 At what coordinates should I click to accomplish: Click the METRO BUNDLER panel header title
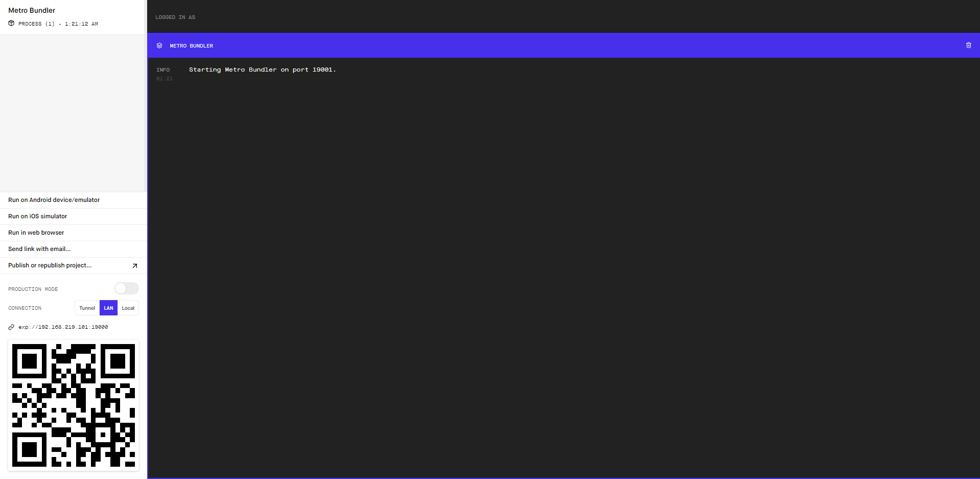tap(192, 46)
